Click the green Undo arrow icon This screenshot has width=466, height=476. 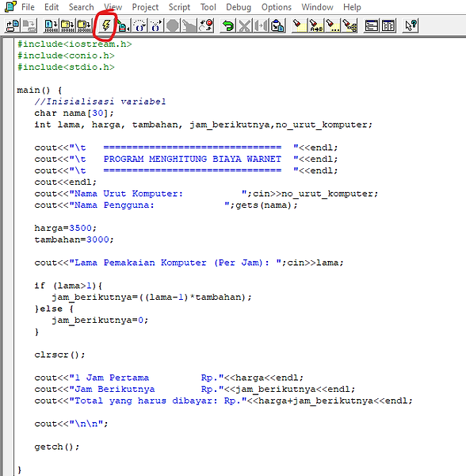tap(227, 26)
